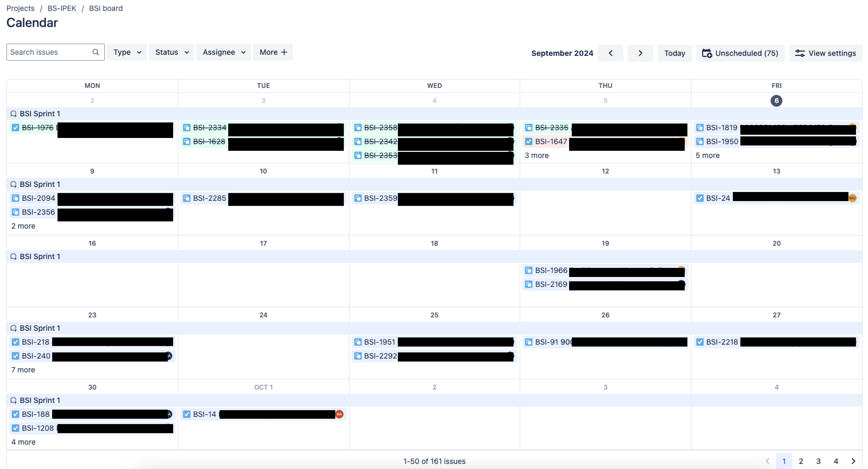Screen dimensions: 868x469
Task: Click the orange MU avatar on BSI-24
Action: [852, 198]
